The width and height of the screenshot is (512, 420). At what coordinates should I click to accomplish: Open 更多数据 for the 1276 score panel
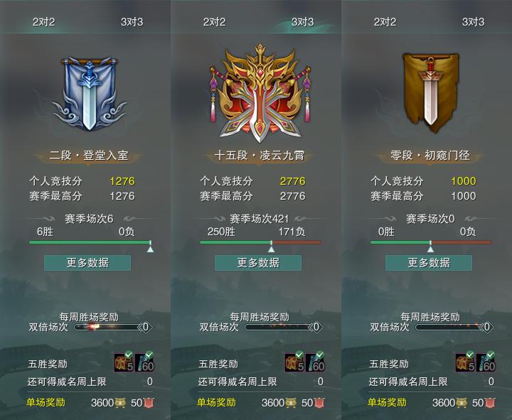pos(87,263)
